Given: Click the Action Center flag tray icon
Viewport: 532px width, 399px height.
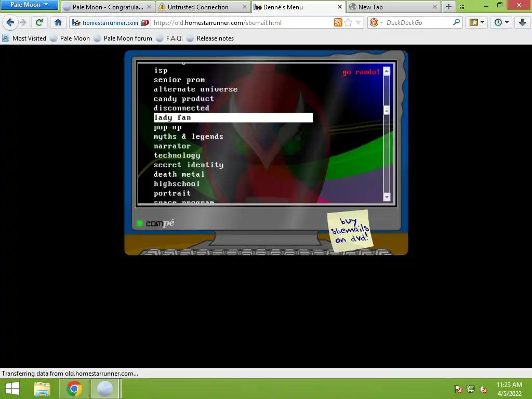Looking at the screenshot, I should pos(458,389).
